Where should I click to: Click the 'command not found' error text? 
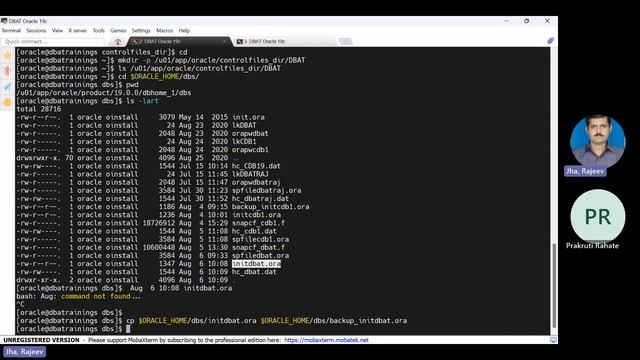tap(96, 296)
